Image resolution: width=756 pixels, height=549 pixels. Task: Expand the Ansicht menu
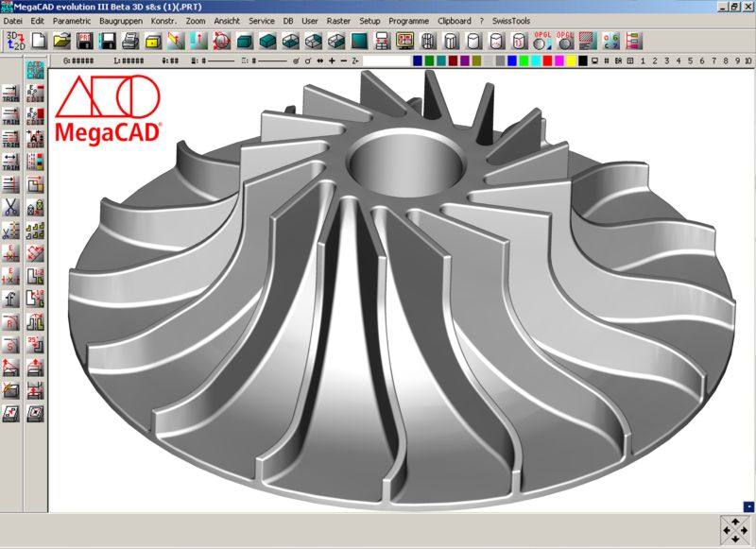coord(227,20)
